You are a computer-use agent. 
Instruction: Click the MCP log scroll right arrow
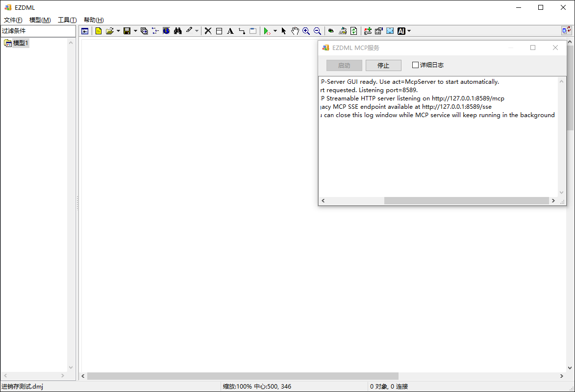553,200
